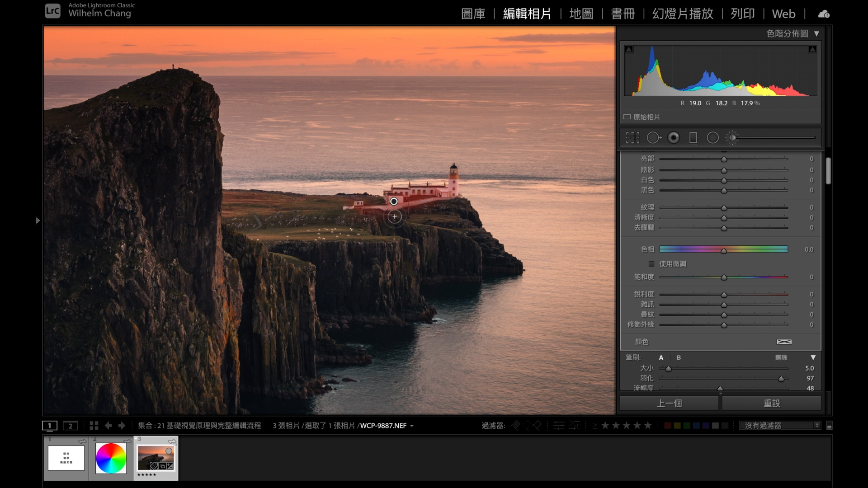The image size is (868, 488).
Task: Select the Crop Overlay tool
Action: point(632,138)
